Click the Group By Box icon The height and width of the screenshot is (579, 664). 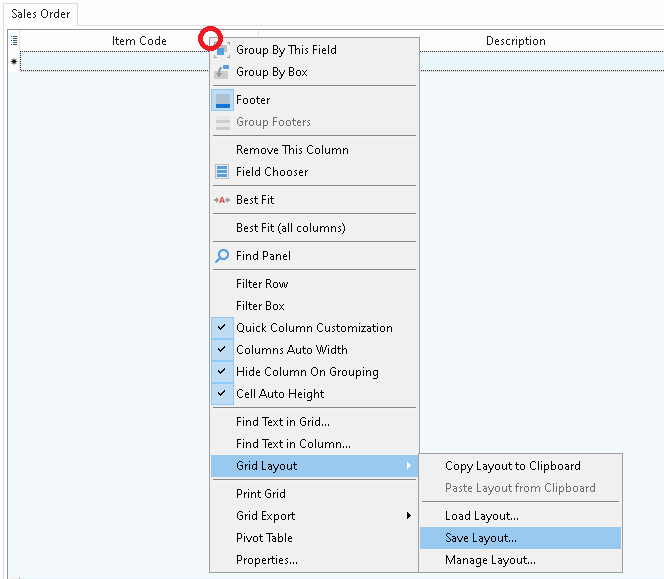point(222,72)
